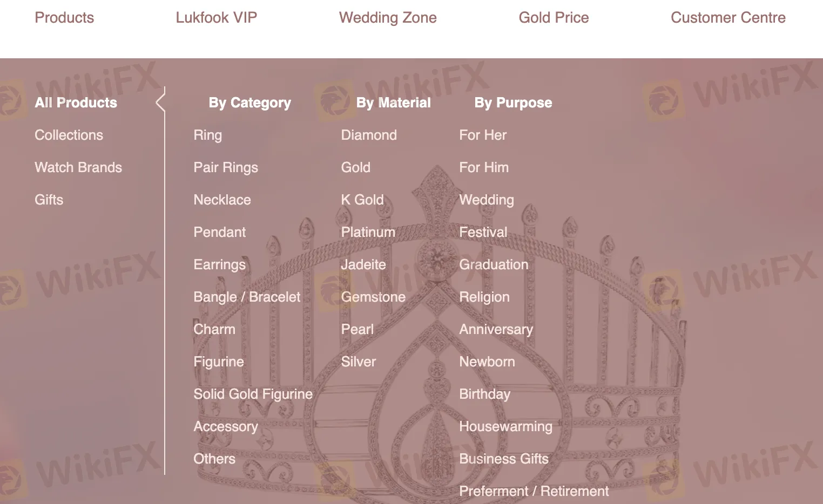
Task: Select Ring under By Category
Action: pyautogui.click(x=207, y=135)
